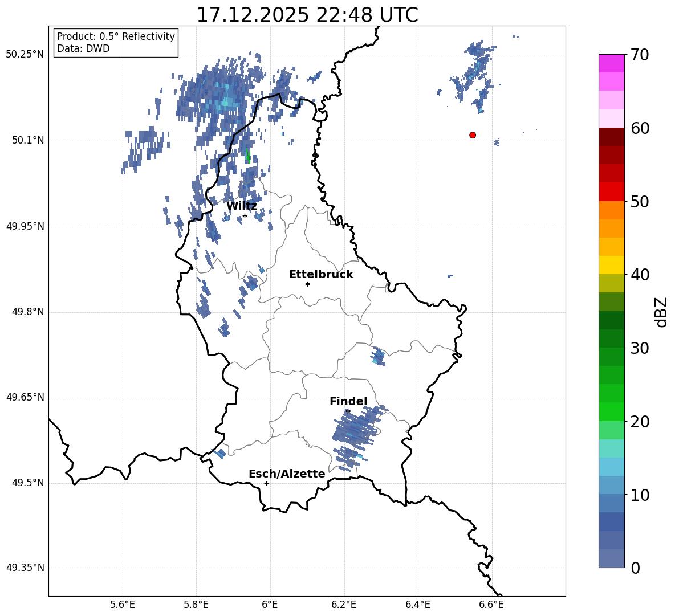Click the 6.6°E longitude label
This screenshot has height=616, width=675.
pos(491,605)
